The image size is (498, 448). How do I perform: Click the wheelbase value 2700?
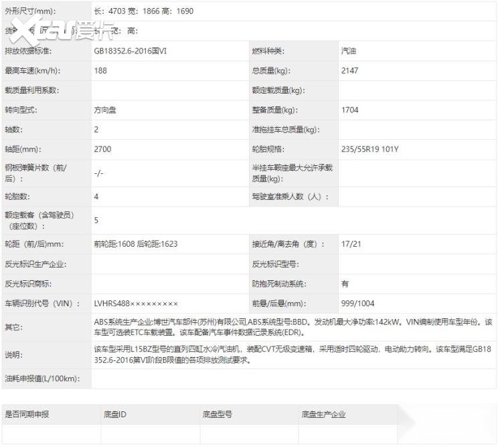tap(102, 149)
